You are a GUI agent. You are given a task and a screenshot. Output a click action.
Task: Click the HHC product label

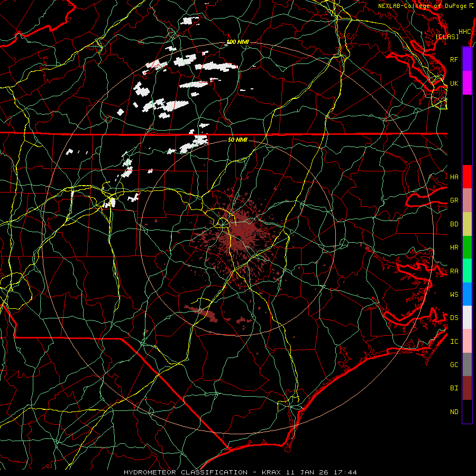(464, 32)
